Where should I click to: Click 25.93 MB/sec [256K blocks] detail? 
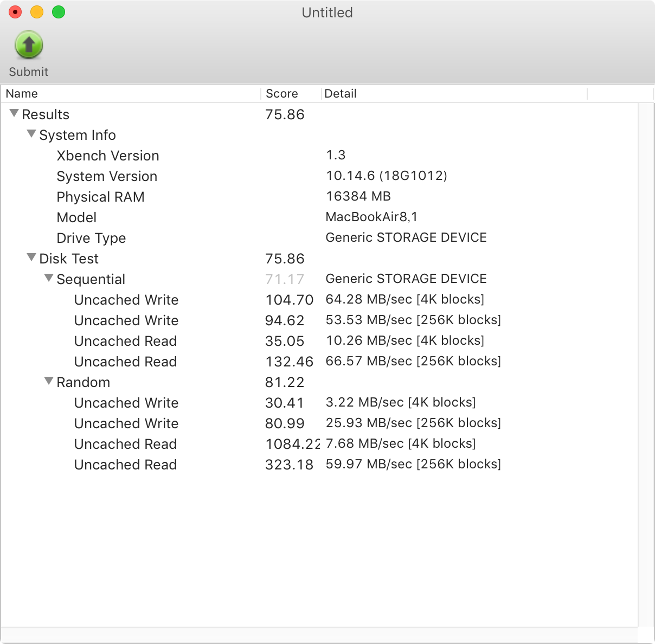[x=413, y=423]
